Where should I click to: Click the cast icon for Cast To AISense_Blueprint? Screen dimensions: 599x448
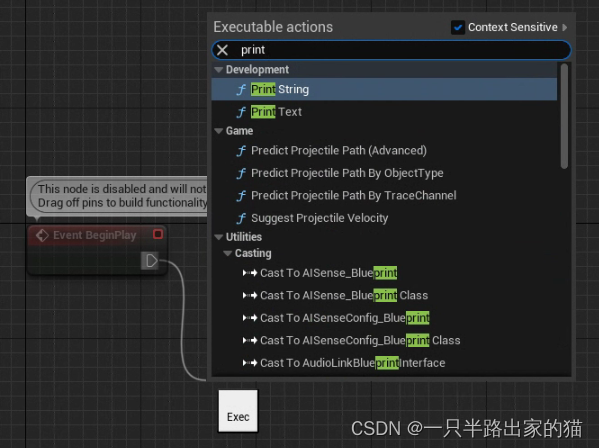250,273
